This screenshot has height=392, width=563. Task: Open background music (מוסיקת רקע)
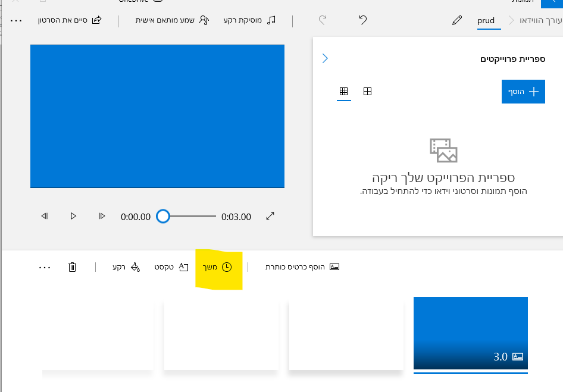click(249, 20)
